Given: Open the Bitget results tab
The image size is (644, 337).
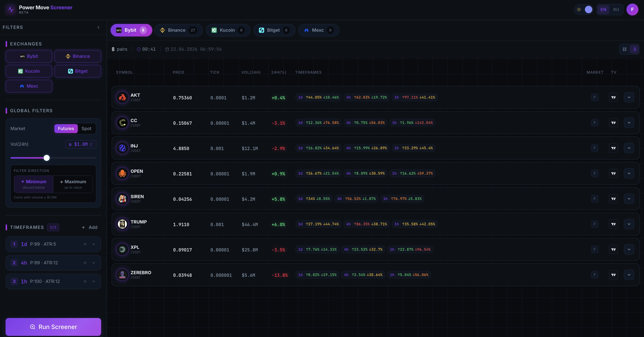Looking at the screenshot, I should click(274, 30).
